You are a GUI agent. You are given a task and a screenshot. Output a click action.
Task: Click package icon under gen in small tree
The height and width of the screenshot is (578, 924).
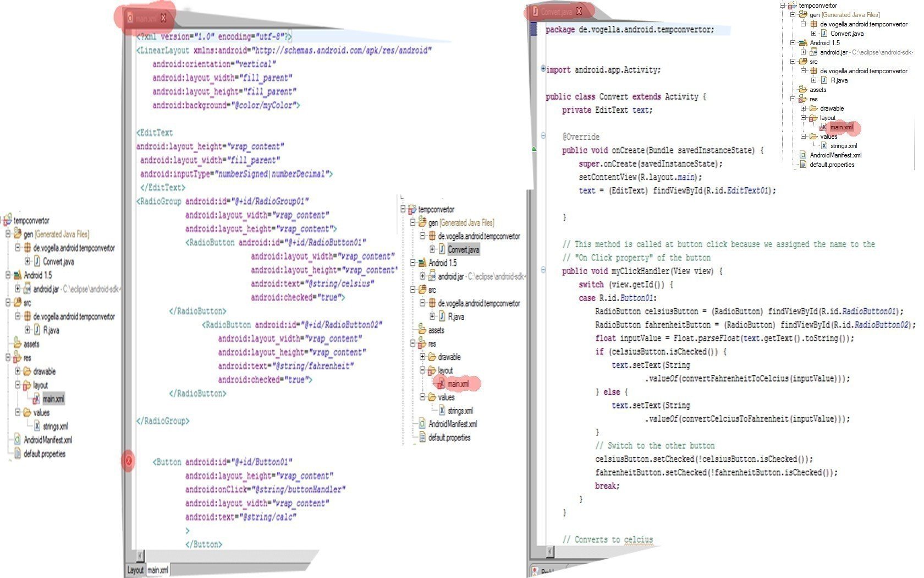(x=813, y=24)
